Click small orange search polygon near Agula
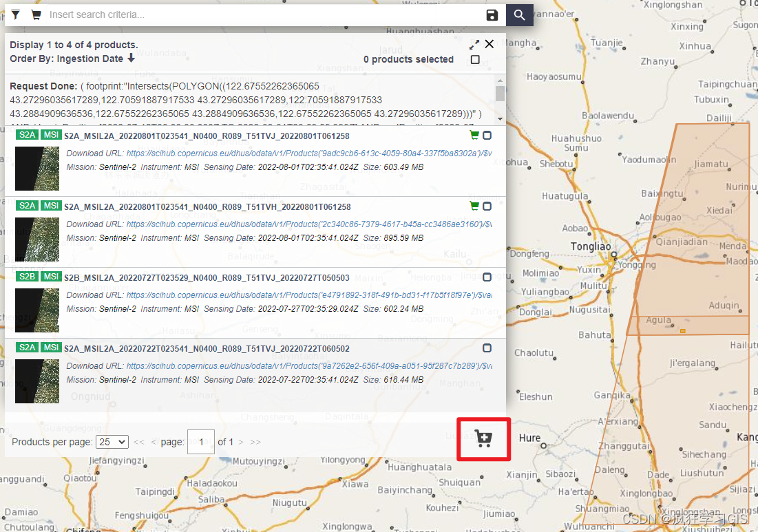 click(x=682, y=331)
